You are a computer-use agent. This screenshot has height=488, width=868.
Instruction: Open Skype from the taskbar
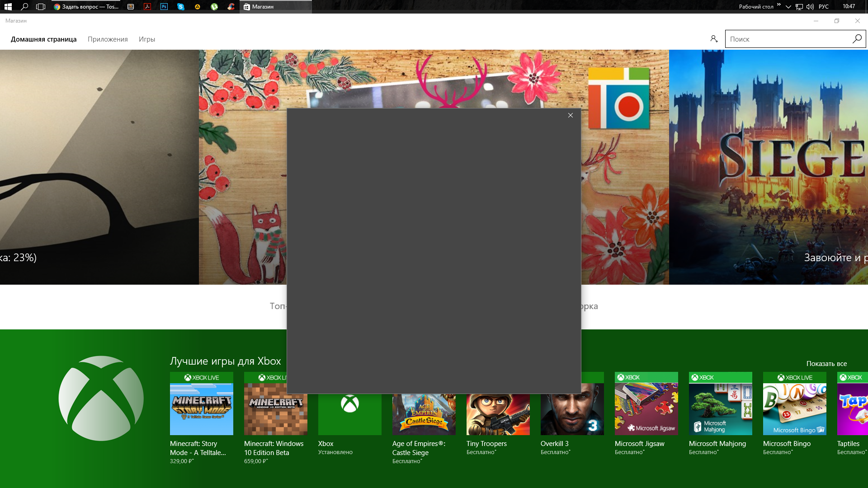[181, 7]
